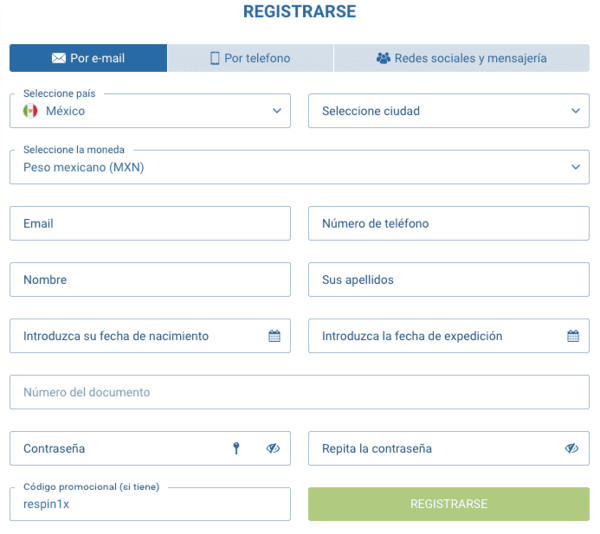The width and height of the screenshot is (600, 534).
Task: Click the Email input field
Action: click(x=150, y=223)
